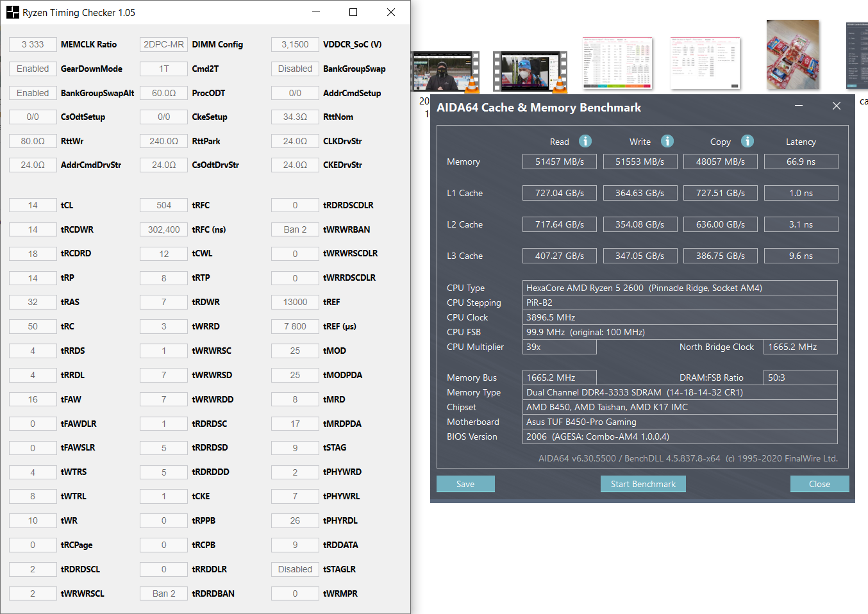Click the Chipset AMD B450 field
868x614 pixels.
[680, 407]
